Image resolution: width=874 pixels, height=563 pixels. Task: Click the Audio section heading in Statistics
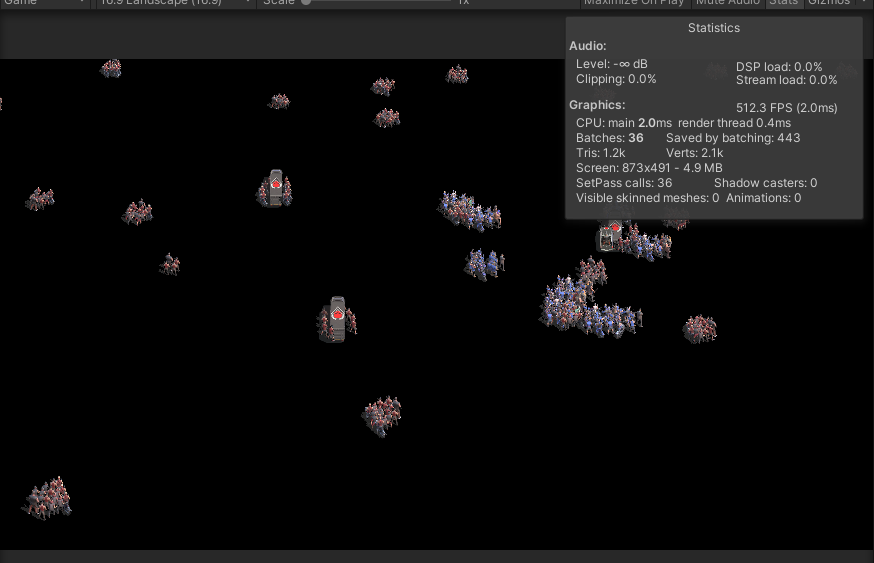pos(587,46)
